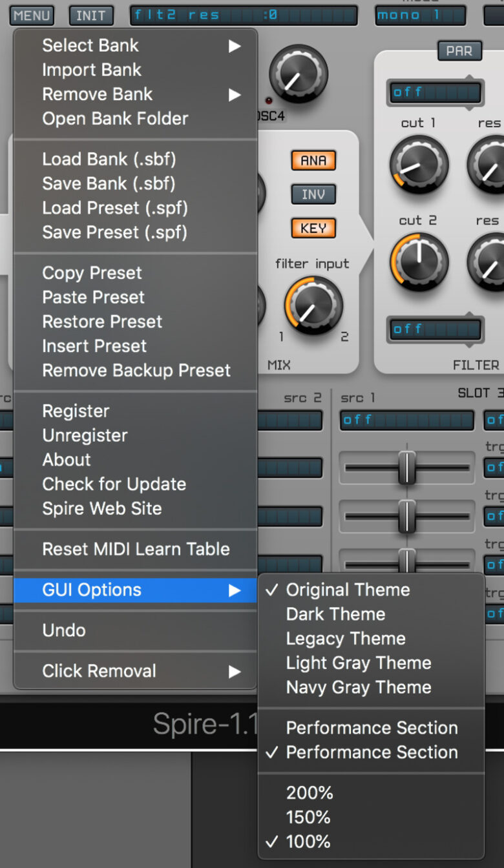The width and height of the screenshot is (504, 868).
Task: Expand the Remove Bank submenu
Action: click(136, 94)
